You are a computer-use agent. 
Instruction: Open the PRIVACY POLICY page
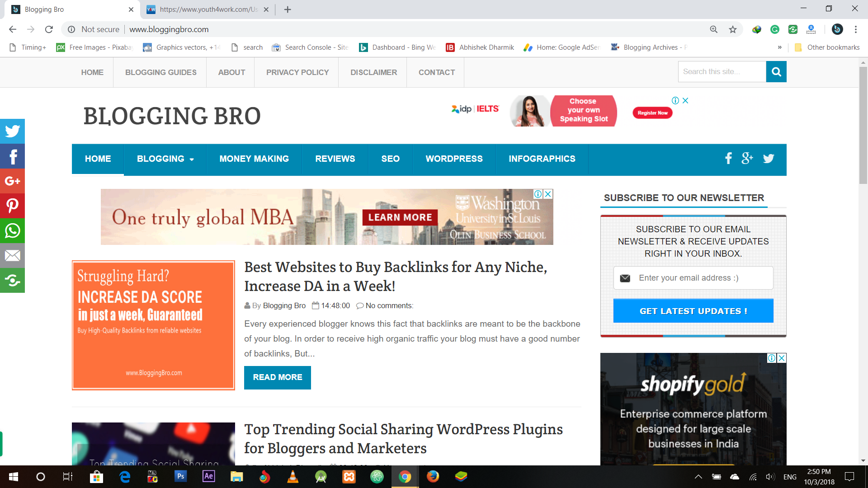pyautogui.click(x=297, y=72)
